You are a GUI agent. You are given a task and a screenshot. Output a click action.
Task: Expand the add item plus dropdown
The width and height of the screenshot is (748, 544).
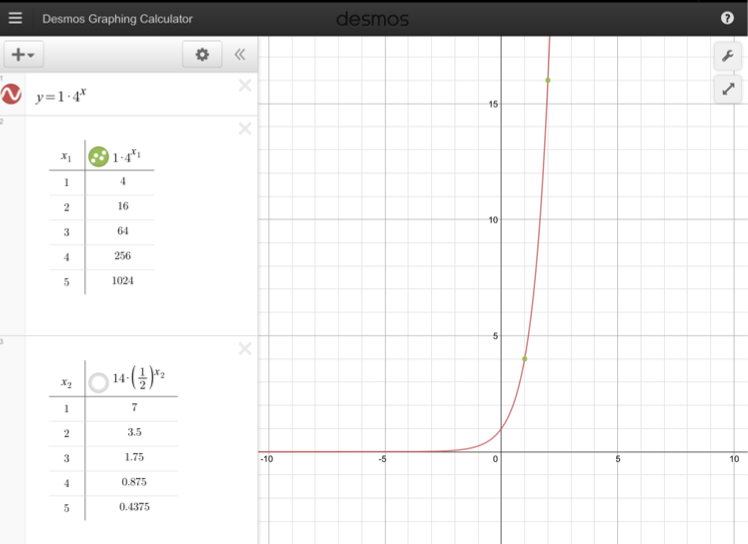tap(22, 55)
